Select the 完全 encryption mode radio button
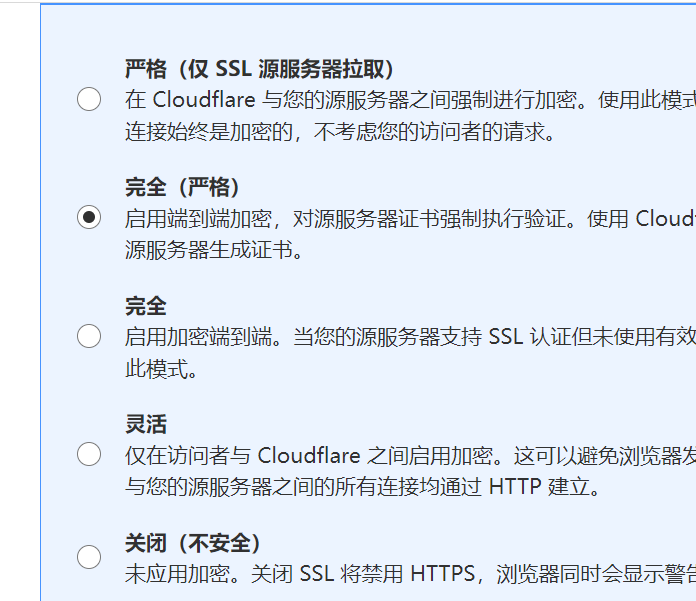 click(89, 336)
